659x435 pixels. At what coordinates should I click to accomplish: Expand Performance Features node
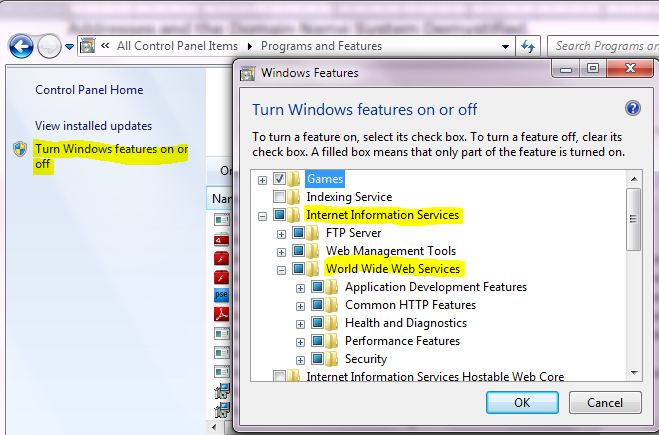tap(300, 343)
